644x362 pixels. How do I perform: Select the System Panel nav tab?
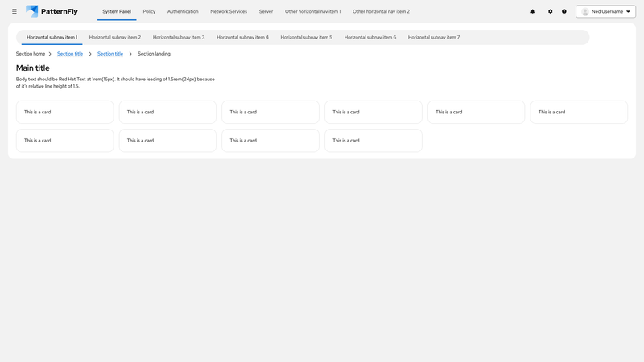coord(117,11)
